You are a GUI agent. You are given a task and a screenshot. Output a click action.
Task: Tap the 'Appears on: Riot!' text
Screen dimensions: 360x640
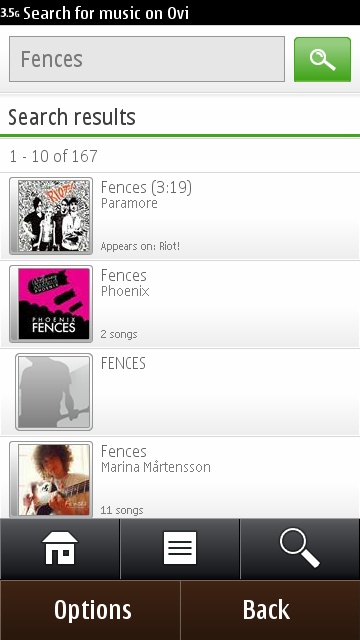pos(140,246)
